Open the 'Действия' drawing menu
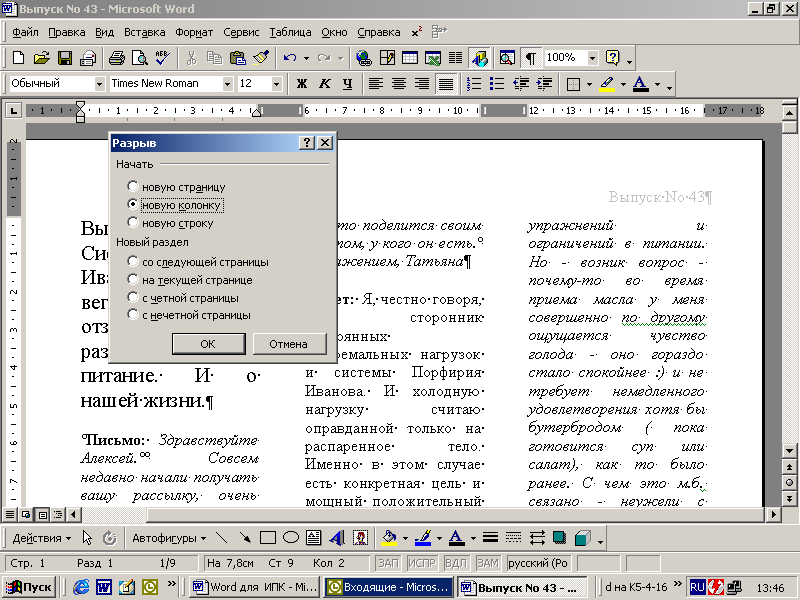 click(41, 538)
